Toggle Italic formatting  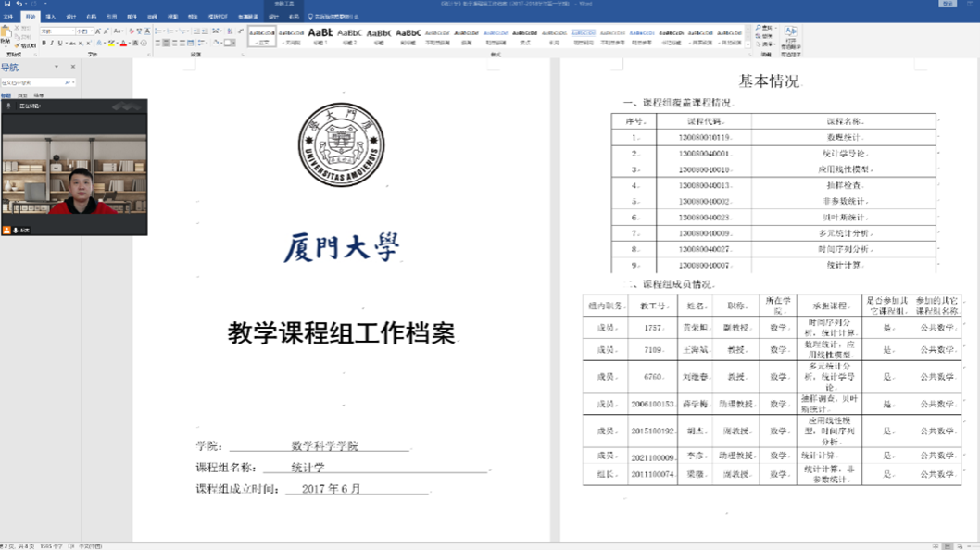[x=52, y=43]
